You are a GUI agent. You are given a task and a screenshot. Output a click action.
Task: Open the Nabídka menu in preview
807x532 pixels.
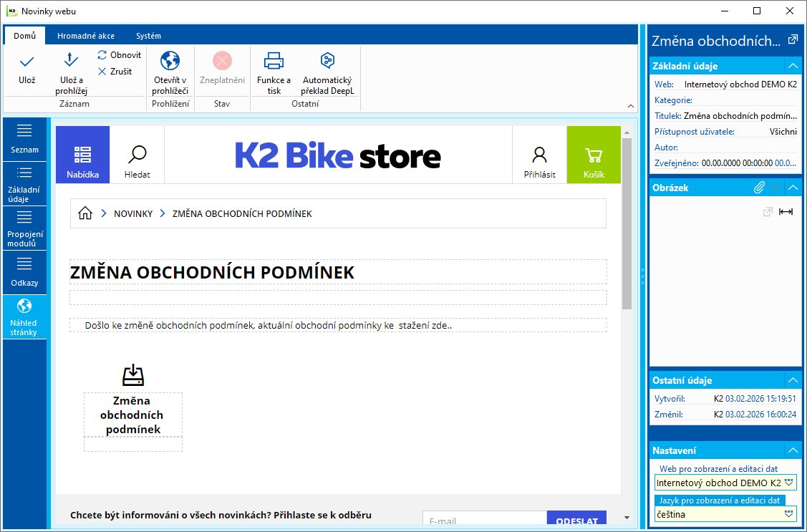82,155
